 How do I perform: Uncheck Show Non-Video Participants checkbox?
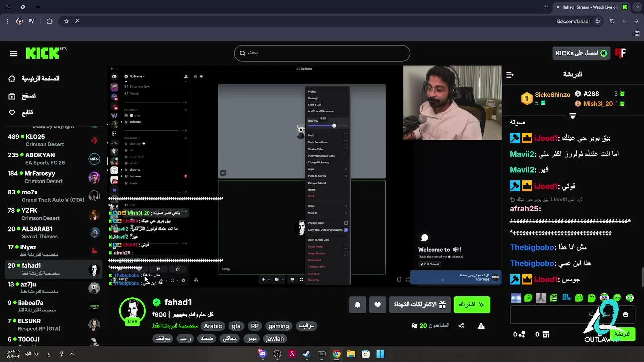click(346, 230)
